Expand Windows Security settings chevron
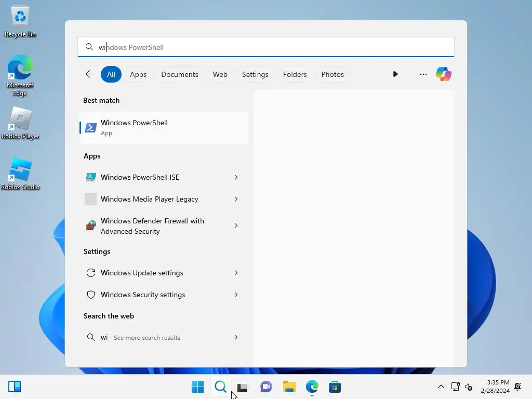 (x=236, y=295)
